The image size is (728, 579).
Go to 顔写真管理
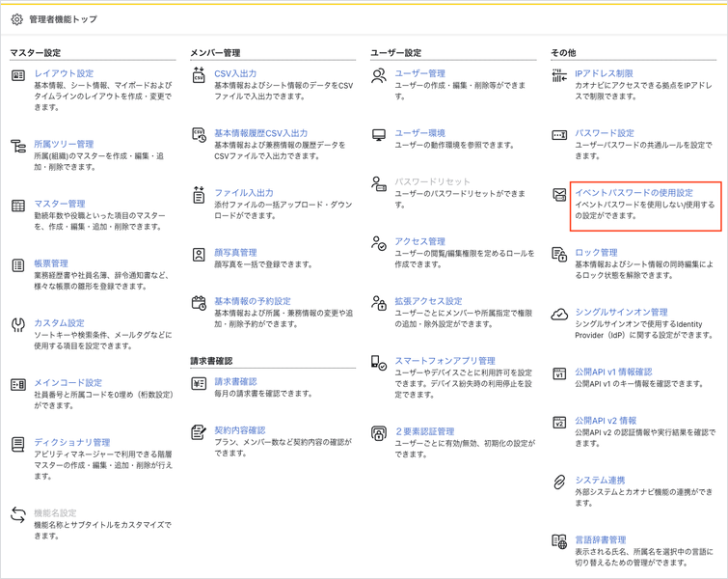click(236, 252)
